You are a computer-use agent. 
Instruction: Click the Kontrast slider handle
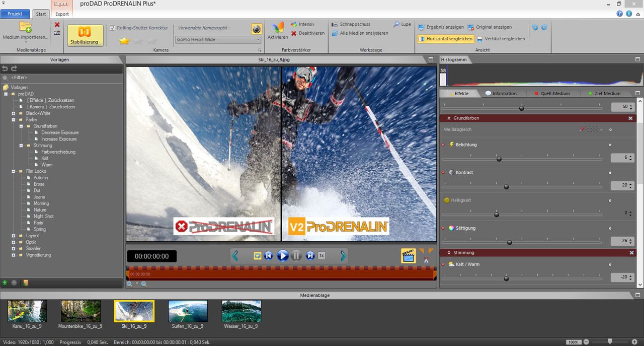coord(506,187)
